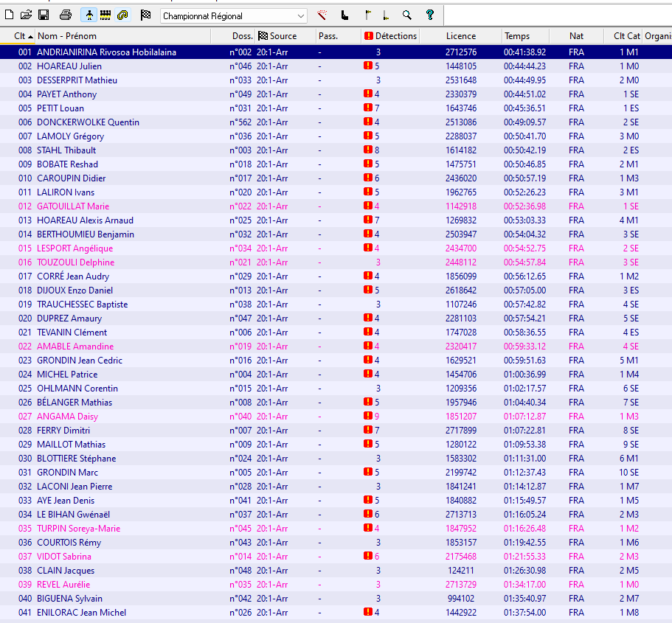Click time 01:07:22.81 of FERRY Dimitri

tap(524, 430)
